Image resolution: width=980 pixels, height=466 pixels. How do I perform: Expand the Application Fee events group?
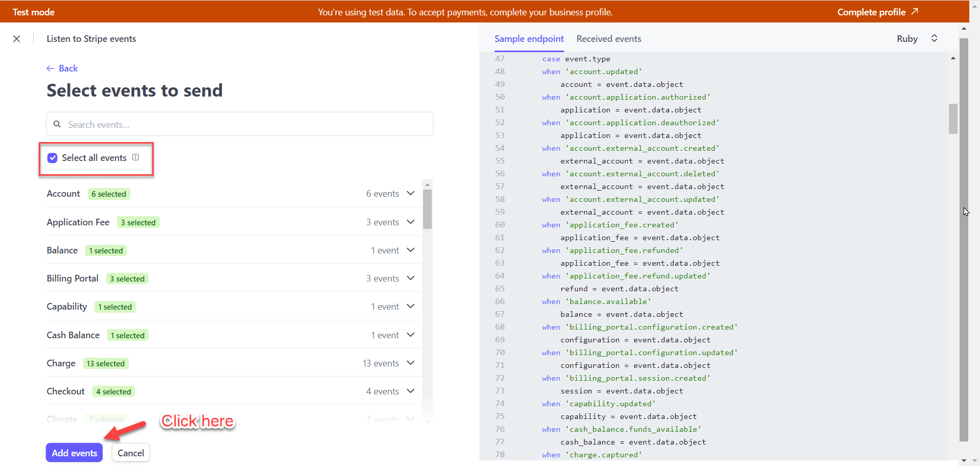(x=411, y=222)
